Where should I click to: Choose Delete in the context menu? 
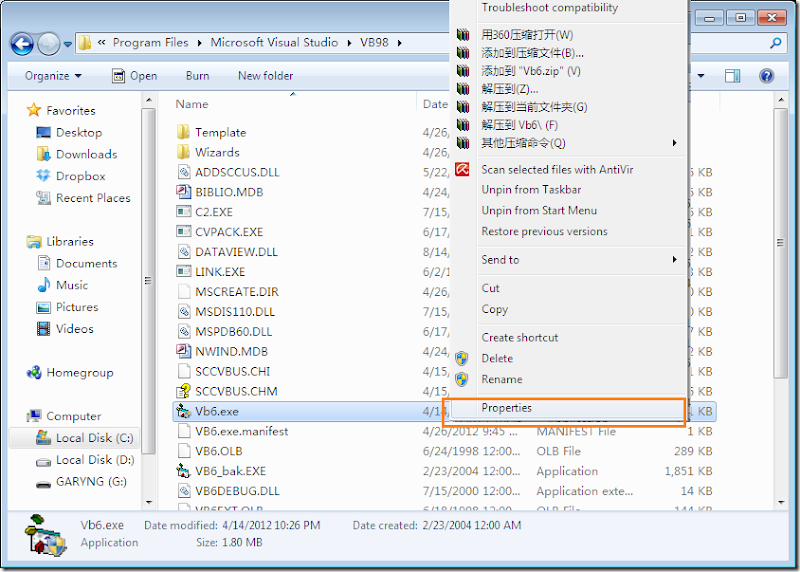click(x=497, y=359)
